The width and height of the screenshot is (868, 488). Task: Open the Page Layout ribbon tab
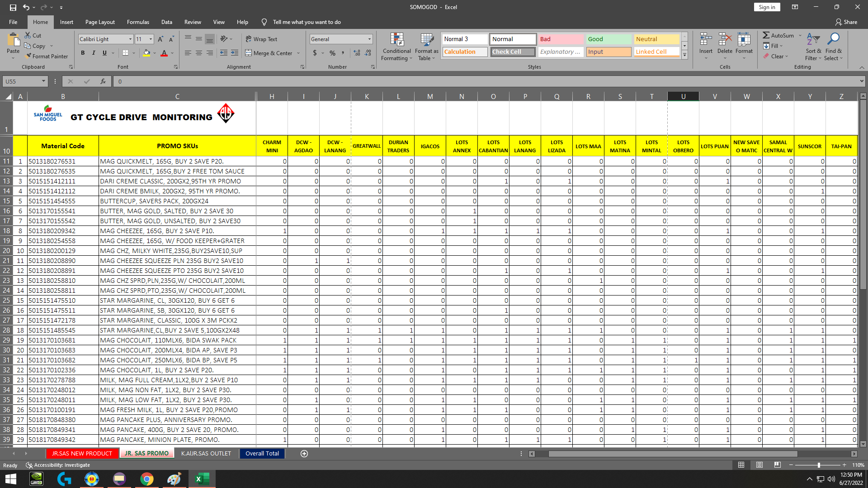point(100,22)
